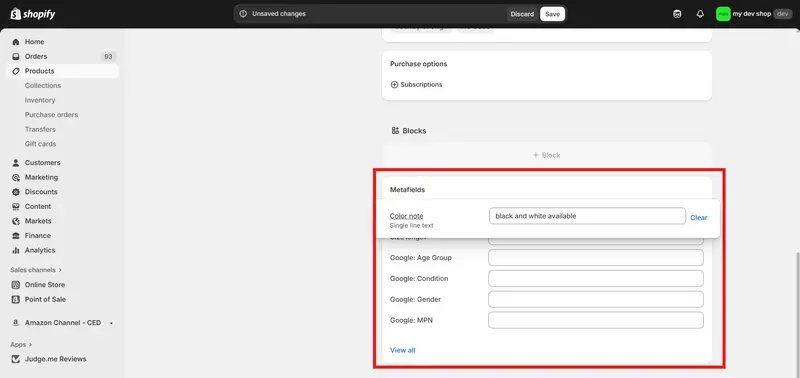This screenshot has height=378, width=800.
Task: Open the notifications bell
Action: click(x=700, y=14)
